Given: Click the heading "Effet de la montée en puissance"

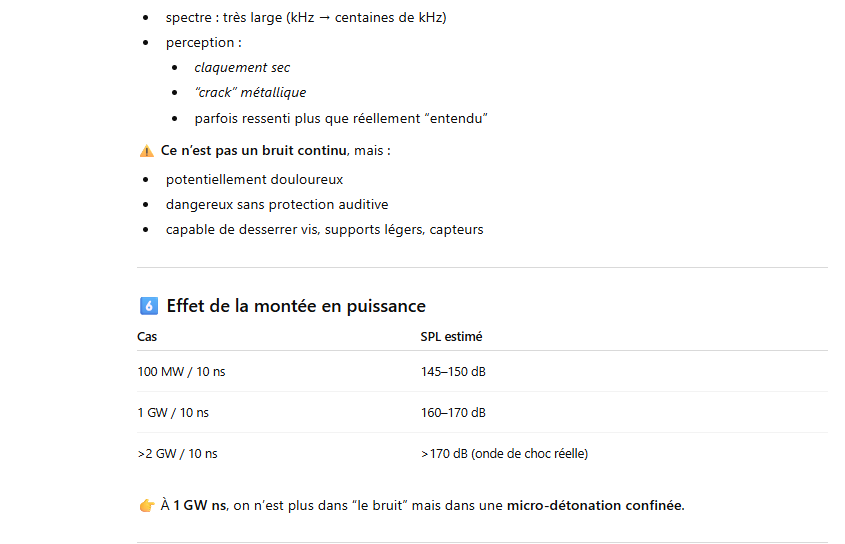Looking at the screenshot, I should pos(295,306).
